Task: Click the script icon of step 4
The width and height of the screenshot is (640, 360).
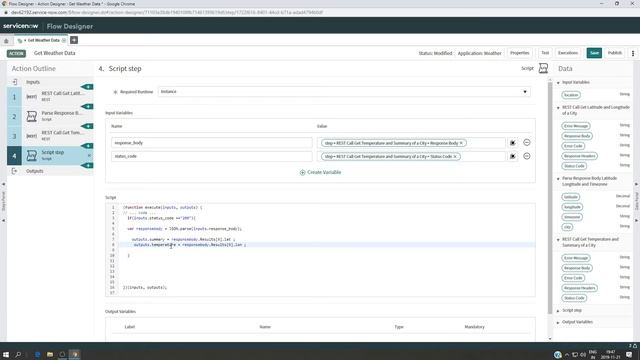Action: tap(31, 156)
